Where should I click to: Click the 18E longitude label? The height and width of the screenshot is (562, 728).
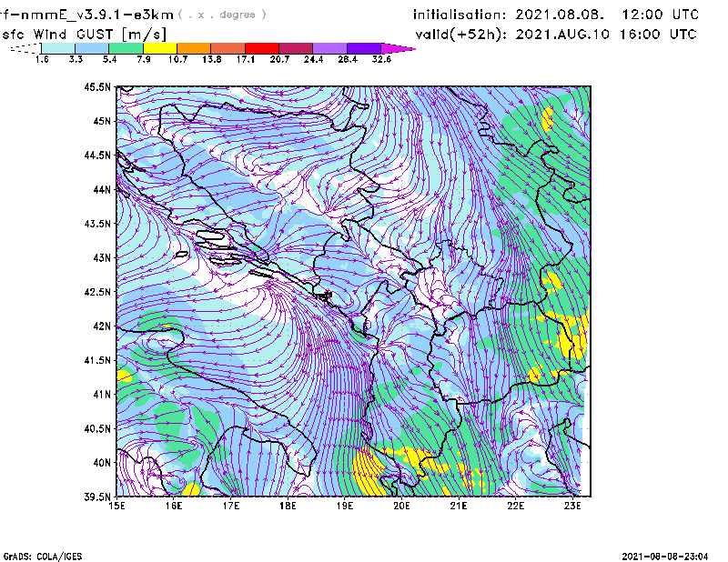[288, 506]
